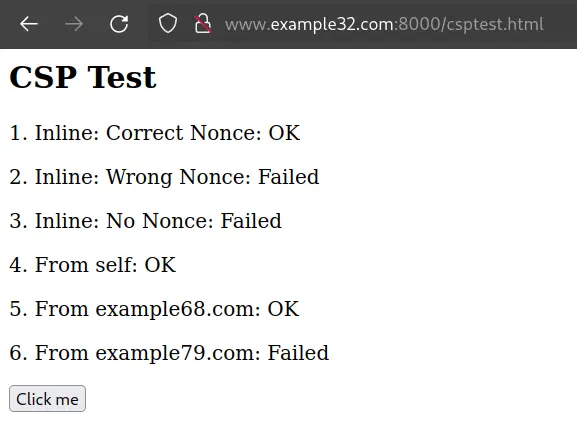Click the 'Failed' result for Wrong Nonce

coord(288,177)
